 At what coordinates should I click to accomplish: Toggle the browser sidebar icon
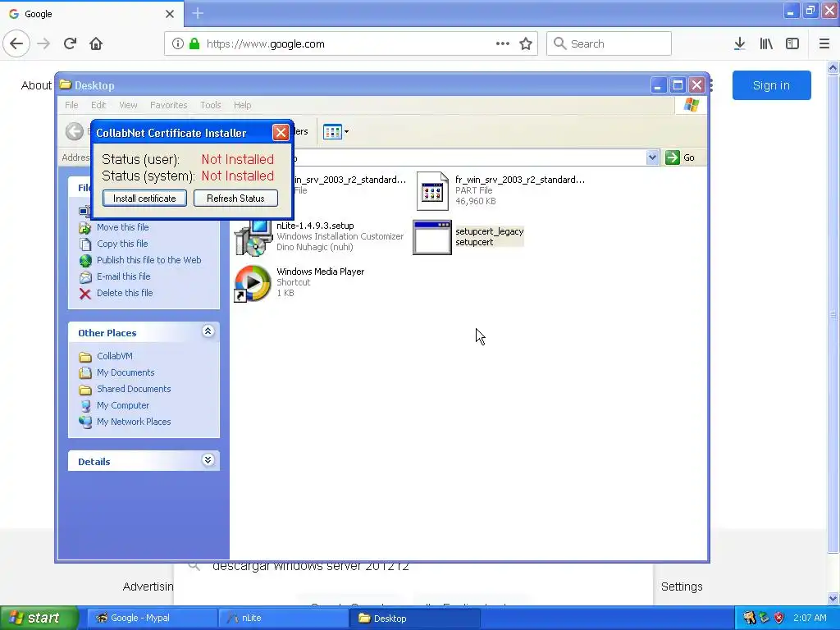(x=792, y=43)
